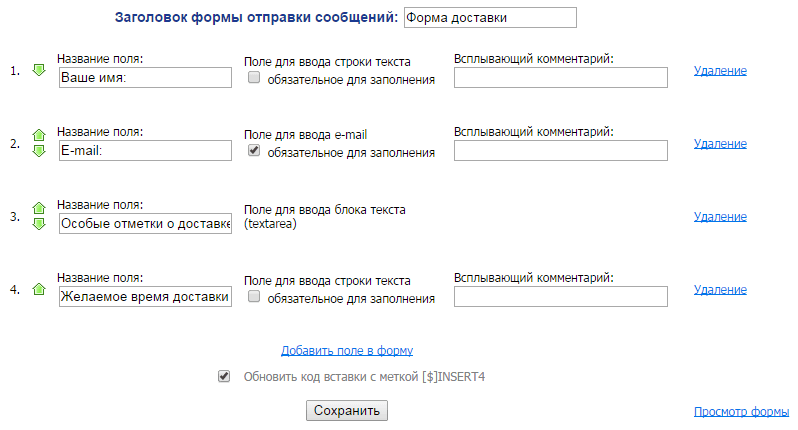Click the move-up arrow for field 4
Screen dimensions: 798x430
pyautogui.click(x=39, y=289)
